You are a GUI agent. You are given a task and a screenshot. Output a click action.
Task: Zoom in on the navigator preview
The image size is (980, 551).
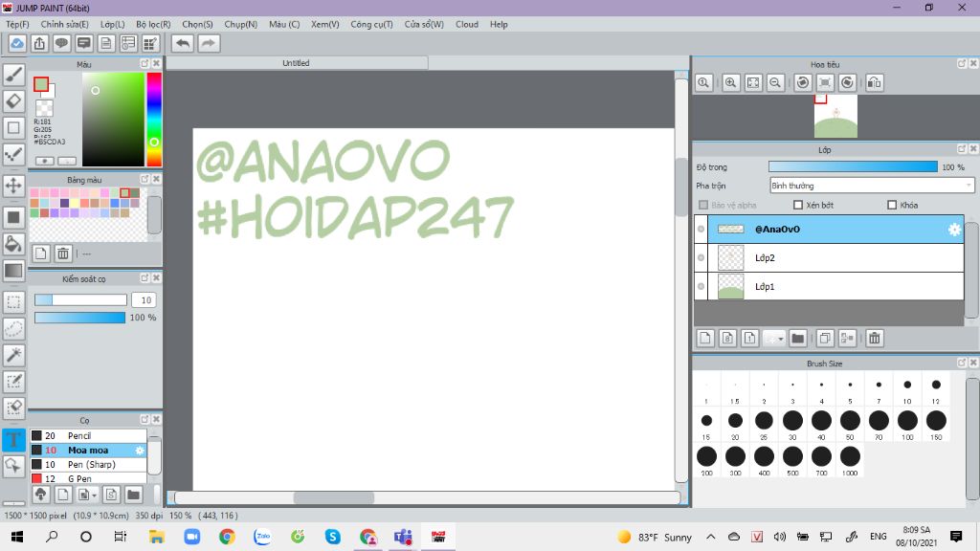click(x=730, y=82)
